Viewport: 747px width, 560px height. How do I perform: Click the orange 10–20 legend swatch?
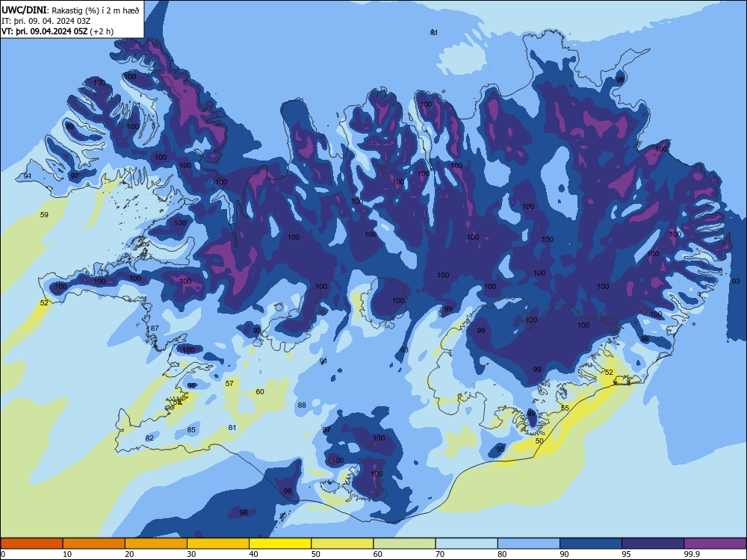[94, 544]
